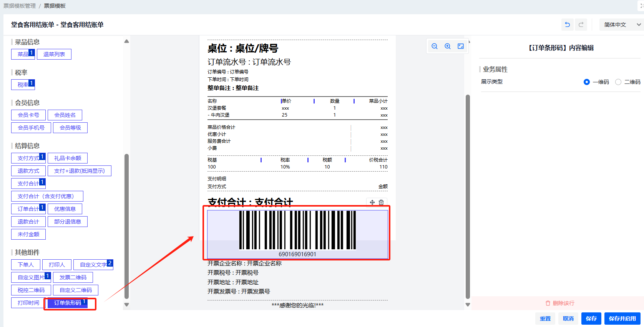The image size is (644, 327).
Task: Add the 未付金额 component
Action: coord(28,234)
